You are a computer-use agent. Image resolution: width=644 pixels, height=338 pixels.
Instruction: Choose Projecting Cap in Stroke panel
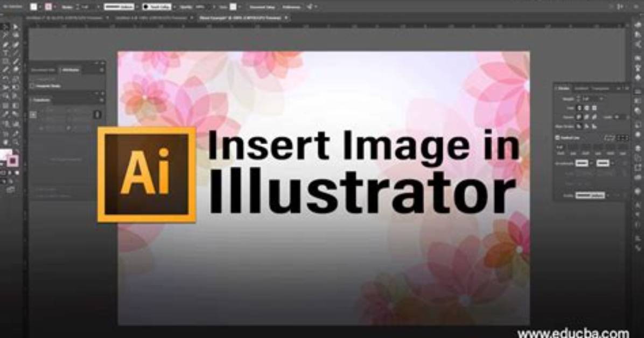point(594,108)
